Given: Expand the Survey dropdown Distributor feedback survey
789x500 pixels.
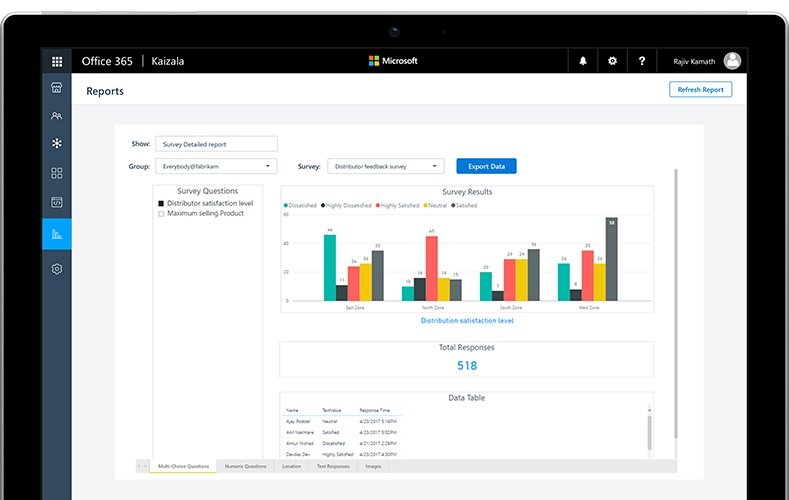Looking at the screenshot, I should pyautogui.click(x=385, y=166).
